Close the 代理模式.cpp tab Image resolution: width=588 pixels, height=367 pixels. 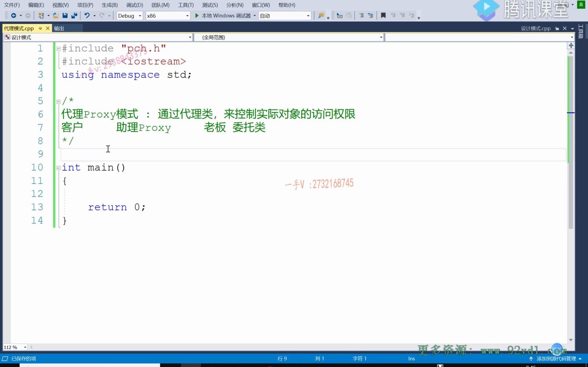(48, 28)
